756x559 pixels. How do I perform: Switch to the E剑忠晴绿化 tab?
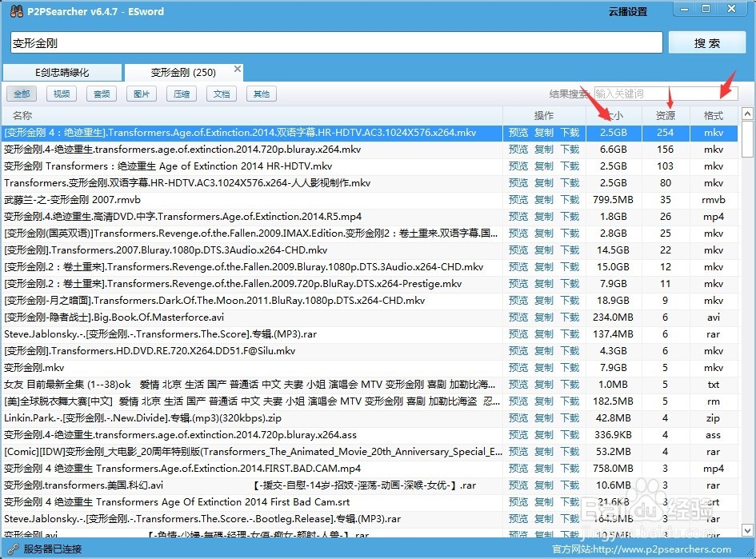point(62,73)
